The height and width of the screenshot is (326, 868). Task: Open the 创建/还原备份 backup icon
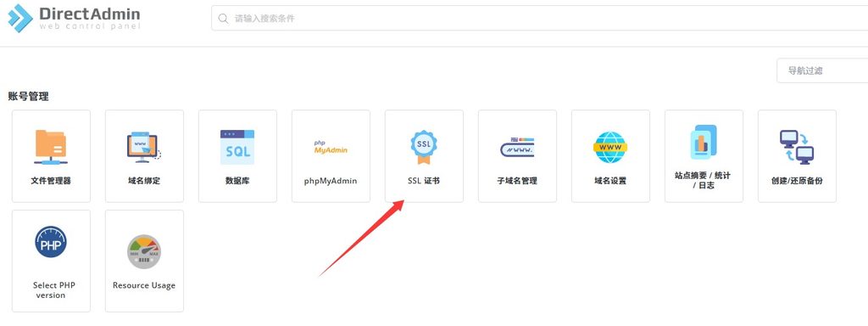pos(797,147)
